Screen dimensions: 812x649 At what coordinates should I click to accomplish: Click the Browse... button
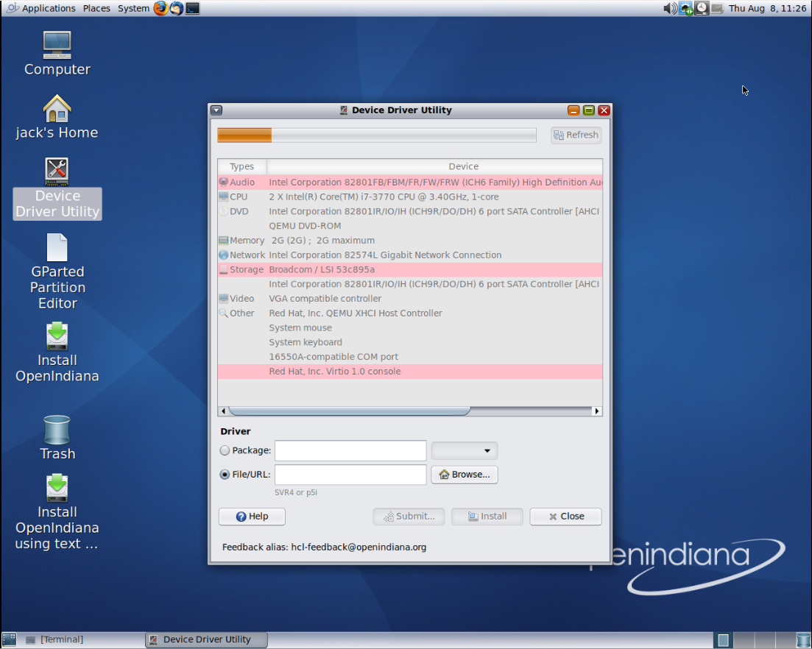(465, 475)
